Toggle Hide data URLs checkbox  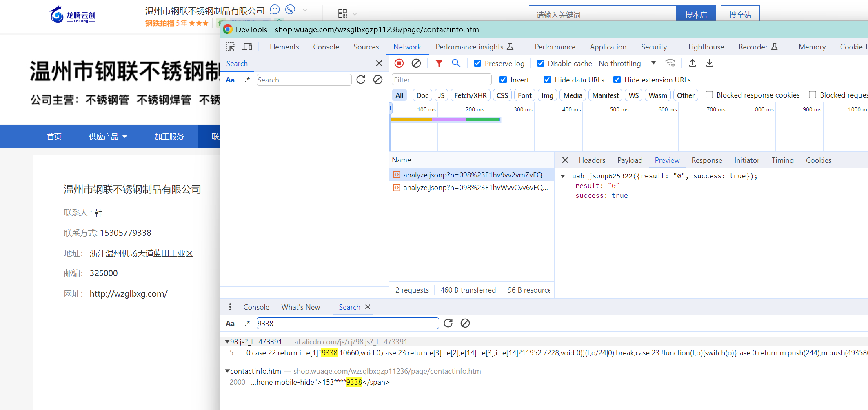(x=547, y=80)
